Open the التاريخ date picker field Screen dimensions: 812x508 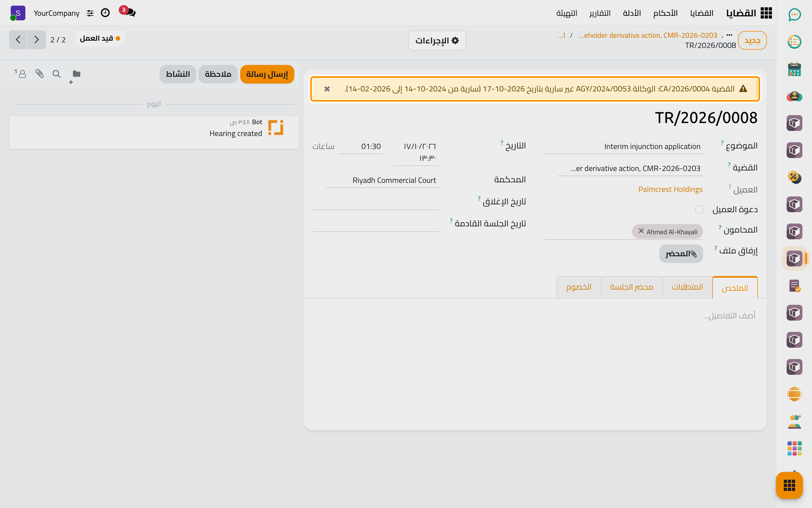click(x=416, y=152)
